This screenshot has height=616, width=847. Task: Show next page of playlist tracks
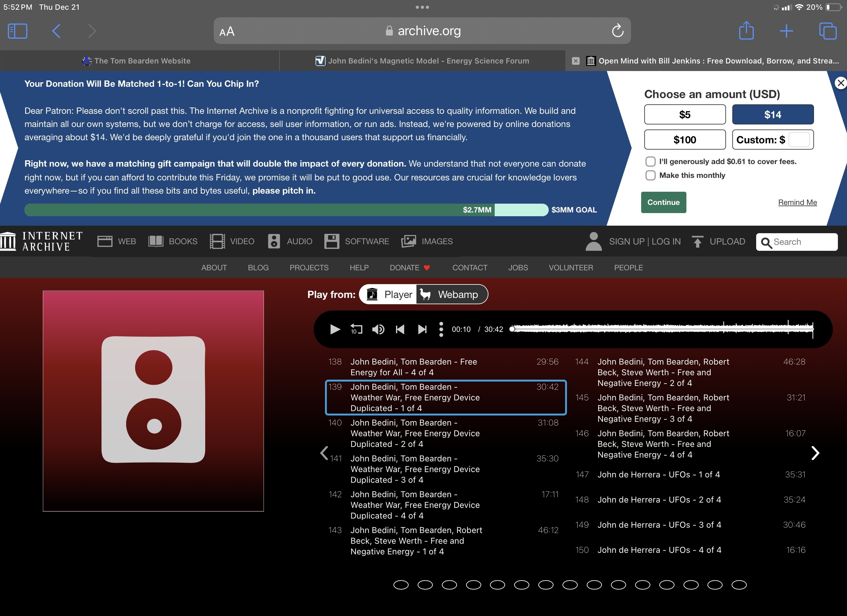pyautogui.click(x=815, y=453)
